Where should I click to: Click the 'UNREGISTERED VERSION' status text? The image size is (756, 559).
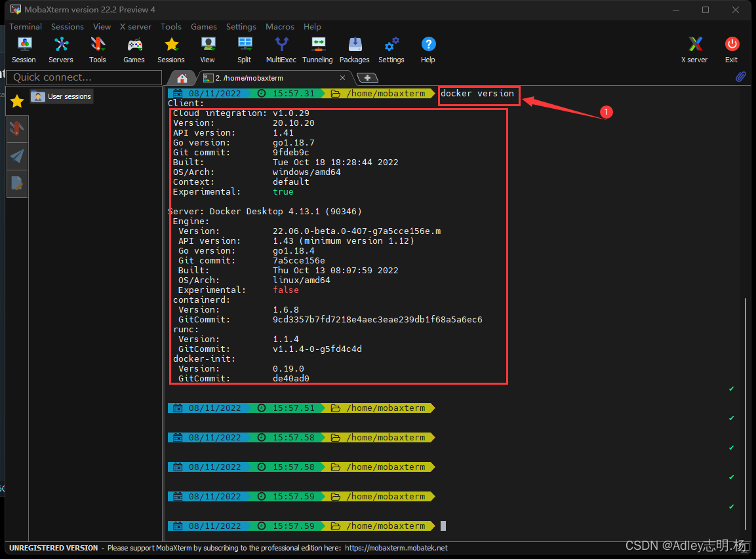[x=54, y=548]
